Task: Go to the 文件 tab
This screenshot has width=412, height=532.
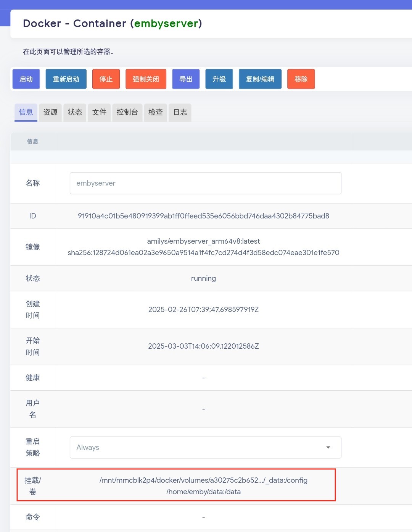Action: tap(99, 112)
